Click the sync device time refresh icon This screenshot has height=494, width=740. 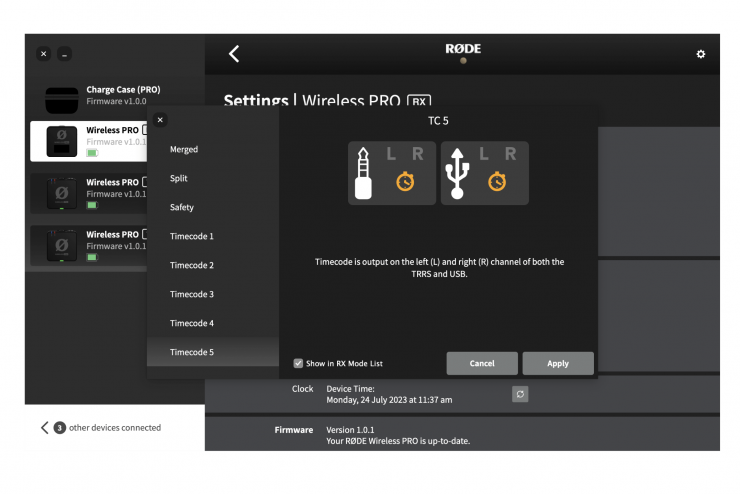coord(520,394)
